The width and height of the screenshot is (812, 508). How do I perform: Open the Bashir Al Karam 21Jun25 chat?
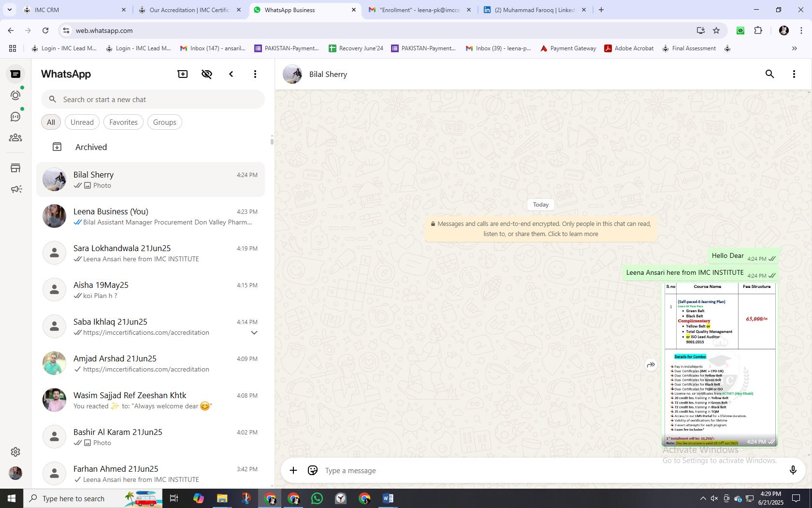point(150,437)
